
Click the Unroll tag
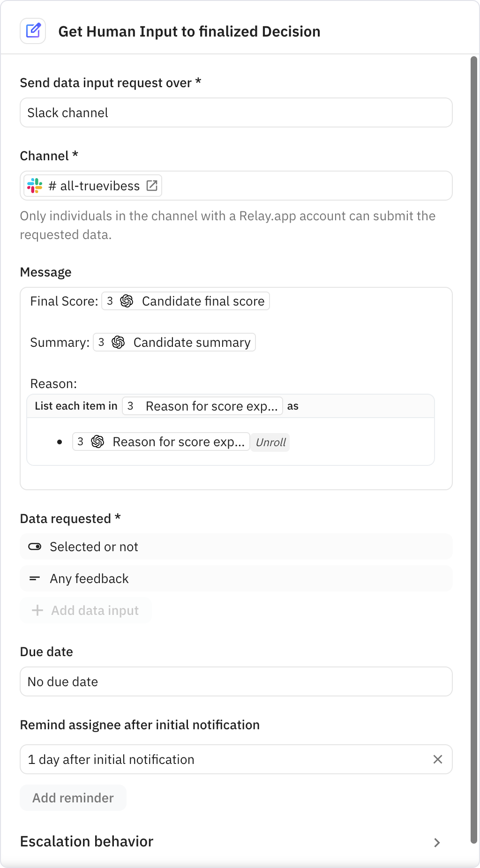pos(270,442)
